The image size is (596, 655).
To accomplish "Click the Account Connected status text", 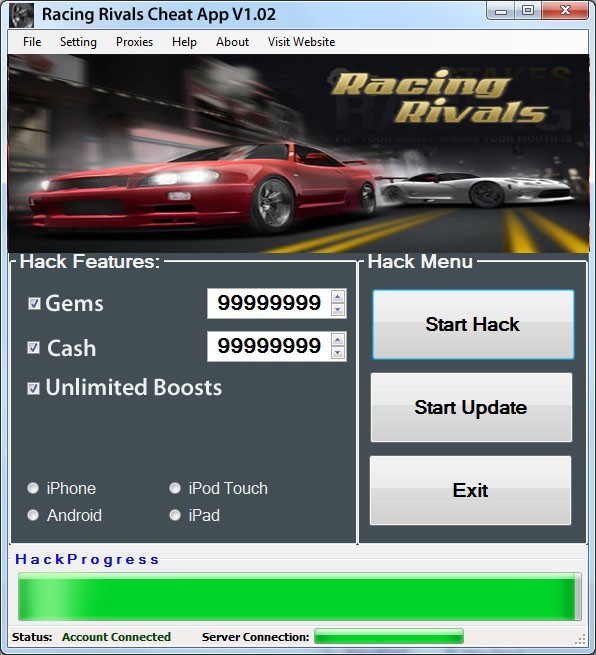I will 117,637.
